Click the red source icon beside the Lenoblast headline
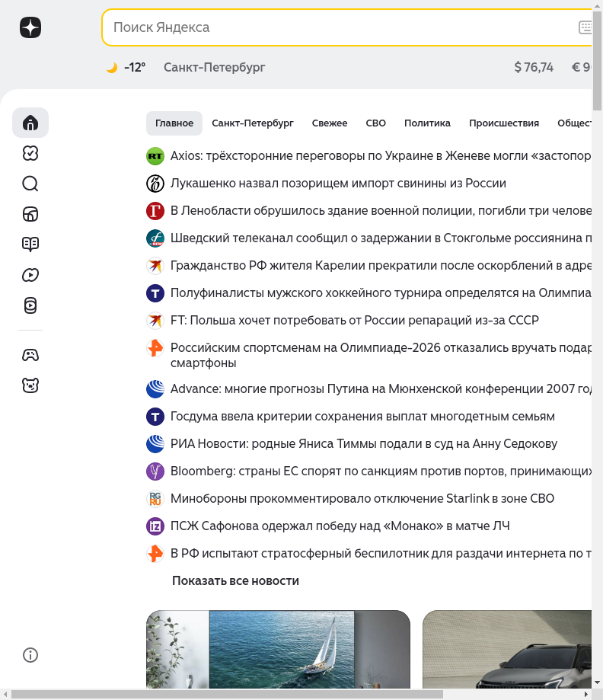The width and height of the screenshot is (603, 700). click(x=155, y=211)
